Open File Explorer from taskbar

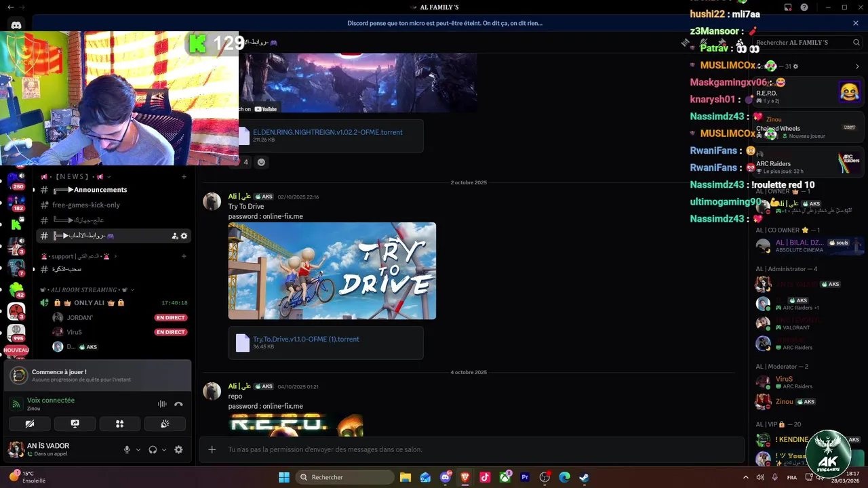tap(406, 477)
